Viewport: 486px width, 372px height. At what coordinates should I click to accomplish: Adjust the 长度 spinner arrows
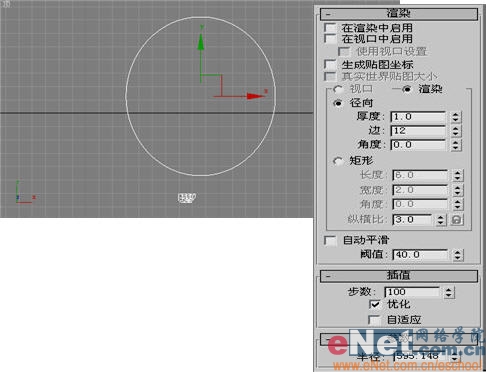(x=457, y=175)
